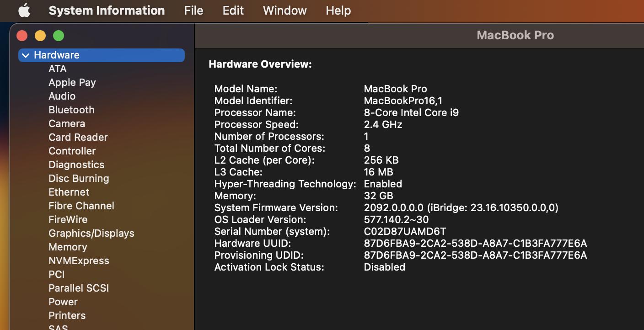The width and height of the screenshot is (644, 330).
Task: Open the Apple menu icon
Action: (x=24, y=11)
